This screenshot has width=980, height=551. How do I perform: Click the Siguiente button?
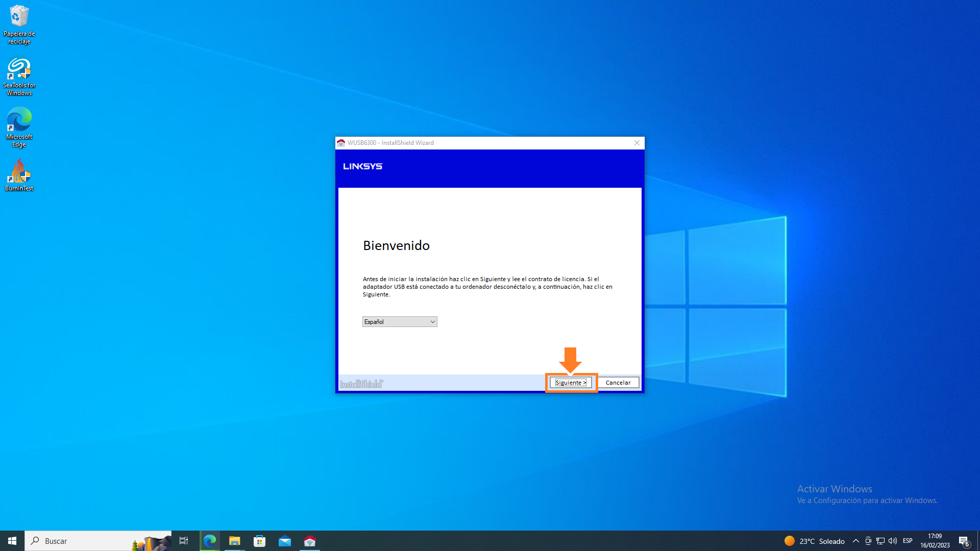[571, 383]
